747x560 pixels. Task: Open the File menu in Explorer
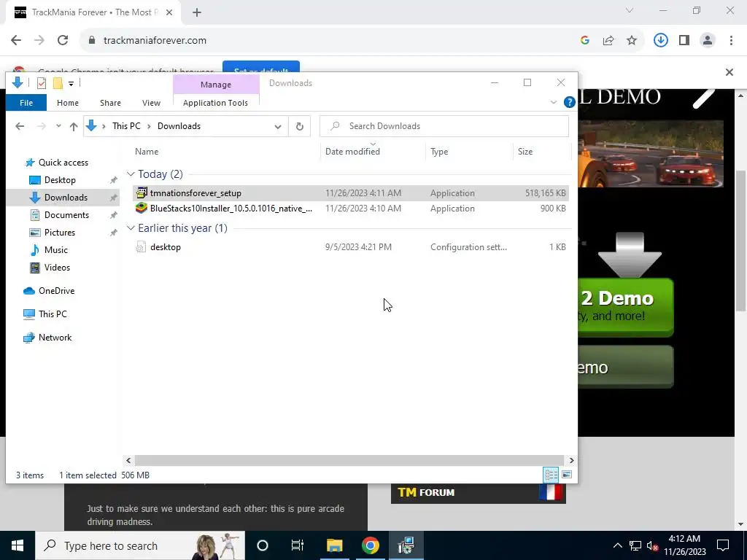click(x=26, y=103)
